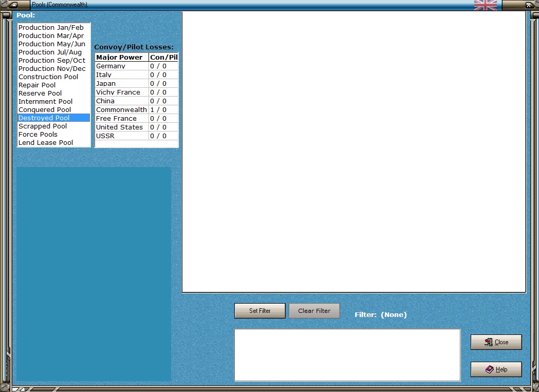539x392 pixels.
Task: Click the top-left window menu icon
Action: (x=13, y=5)
